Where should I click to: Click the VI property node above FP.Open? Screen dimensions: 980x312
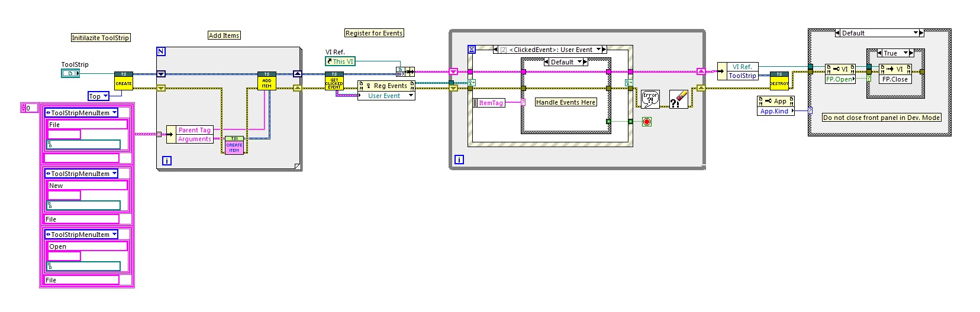click(x=840, y=69)
